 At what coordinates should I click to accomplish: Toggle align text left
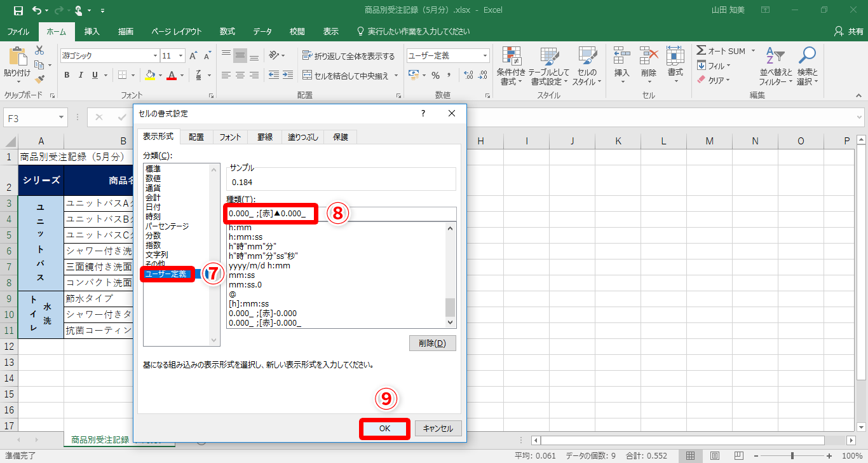[226, 75]
